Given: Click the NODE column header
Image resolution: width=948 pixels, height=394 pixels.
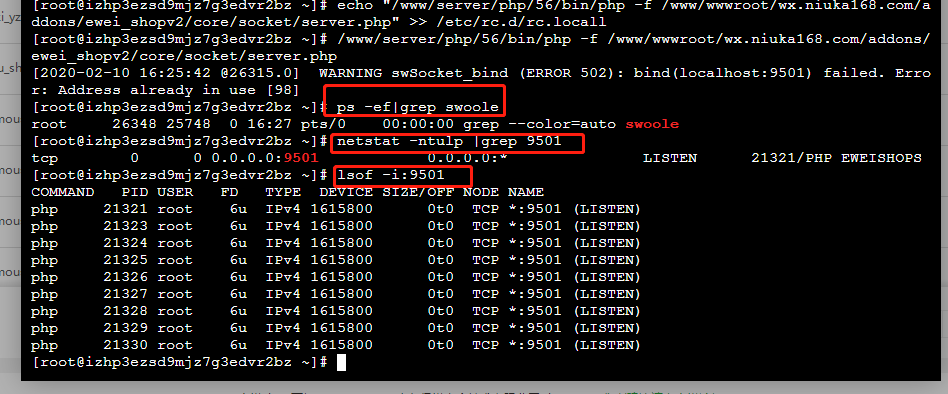Looking at the screenshot, I should (x=481, y=192).
